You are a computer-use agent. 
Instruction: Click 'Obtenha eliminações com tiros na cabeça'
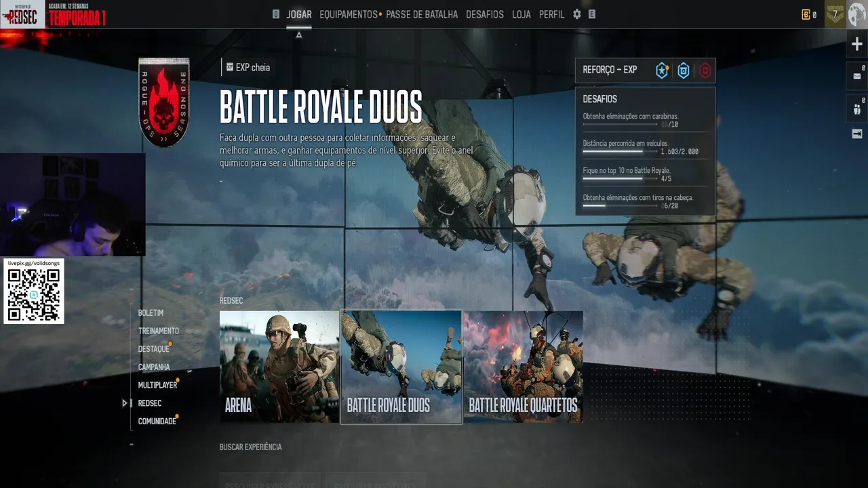(x=638, y=198)
